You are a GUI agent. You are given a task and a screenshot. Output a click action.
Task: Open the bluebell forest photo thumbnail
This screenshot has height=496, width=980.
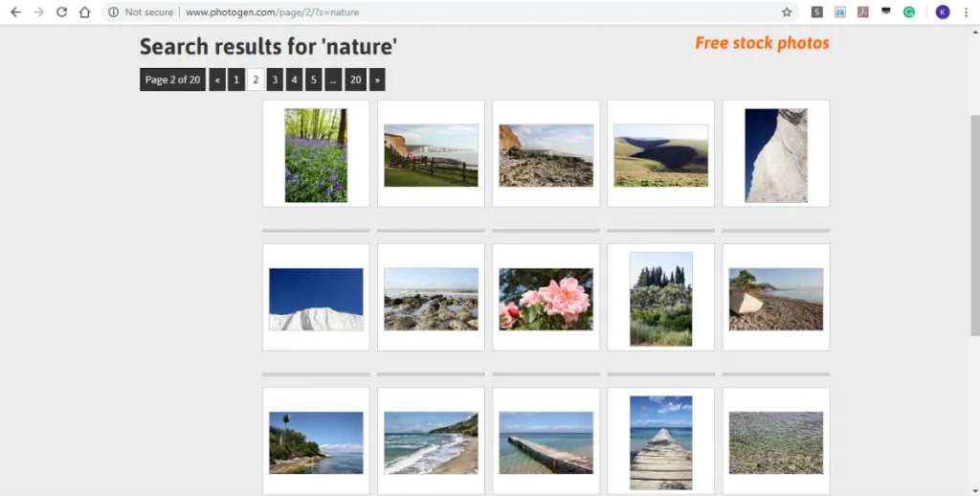(316, 155)
